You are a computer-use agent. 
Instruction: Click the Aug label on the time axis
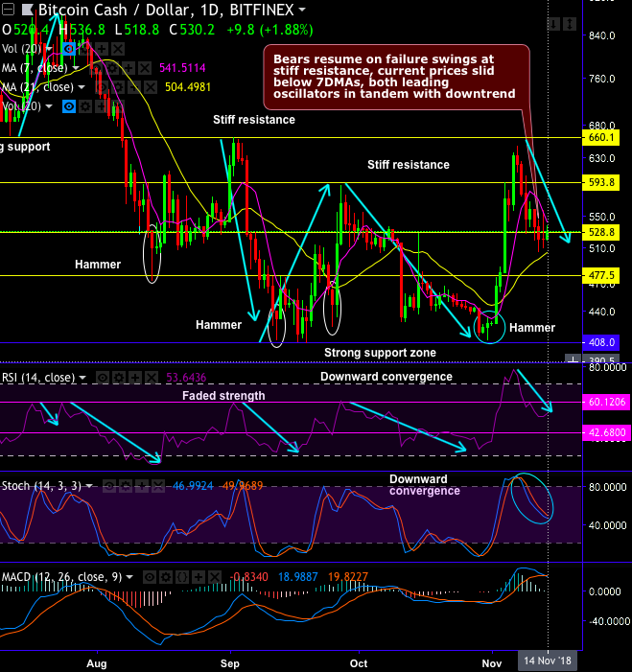pos(97,663)
